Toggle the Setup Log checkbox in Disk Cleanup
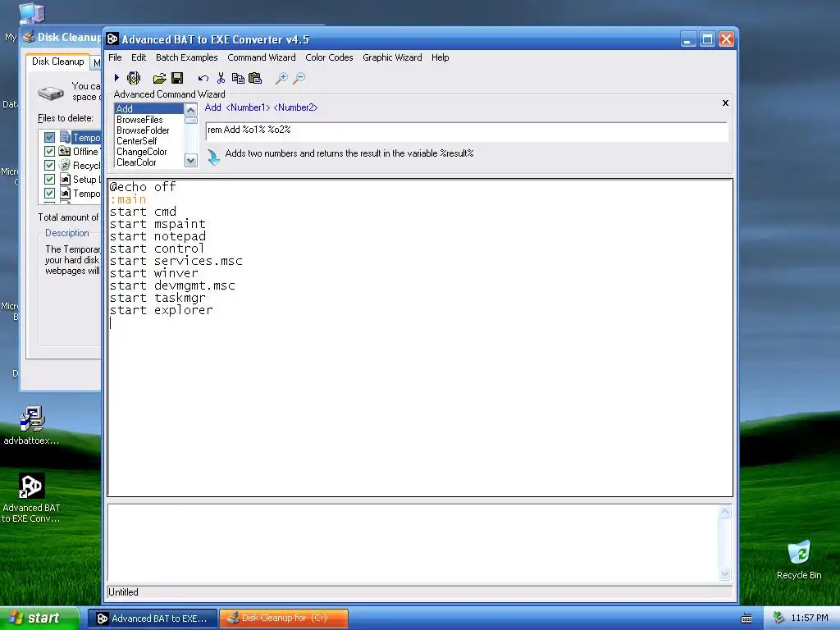The height and width of the screenshot is (630, 840). pos(49,180)
